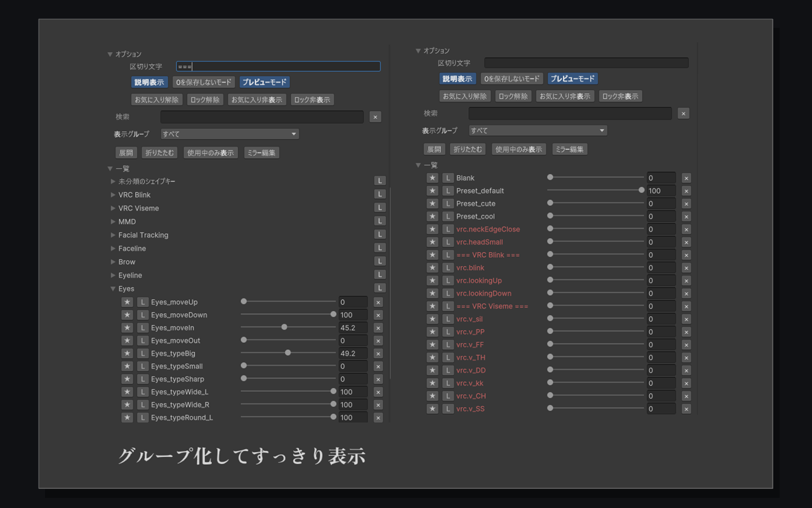The width and height of the screenshot is (812, 508).
Task: Toggle 0を保存しないモード in the left panel
Action: [204, 82]
